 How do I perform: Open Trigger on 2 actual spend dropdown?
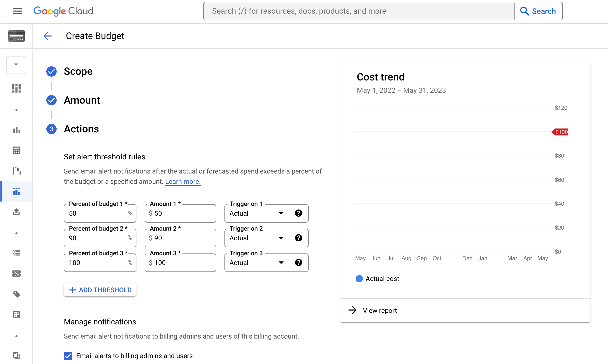(x=281, y=238)
